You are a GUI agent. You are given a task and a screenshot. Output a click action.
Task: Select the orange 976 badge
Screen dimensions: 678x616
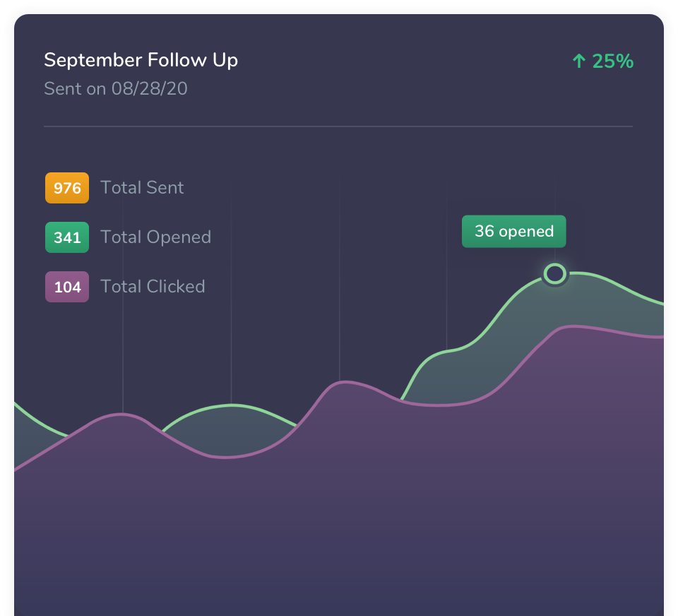(67, 188)
